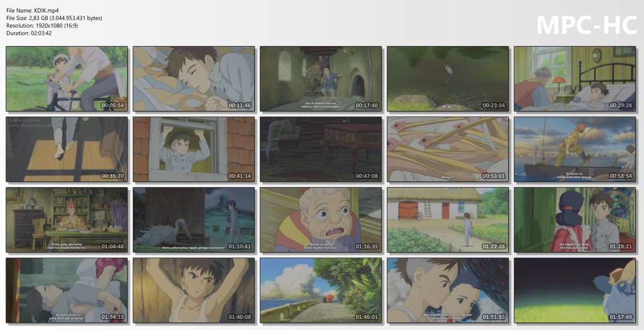Image resolution: width=644 pixels, height=330 pixels.
Task: Click the Duration 02:03:42 text
Action: pyautogui.click(x=29, y=33)
